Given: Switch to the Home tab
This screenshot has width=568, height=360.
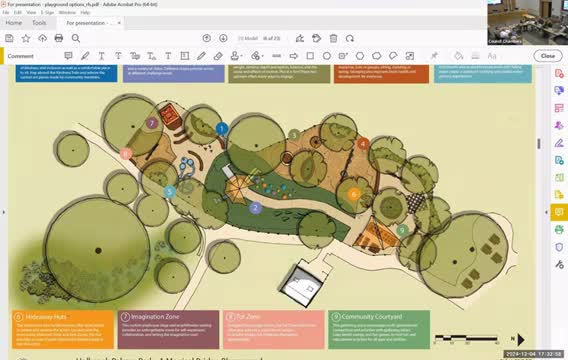Looking at the screenshot, I should click(x=14, y=23).
